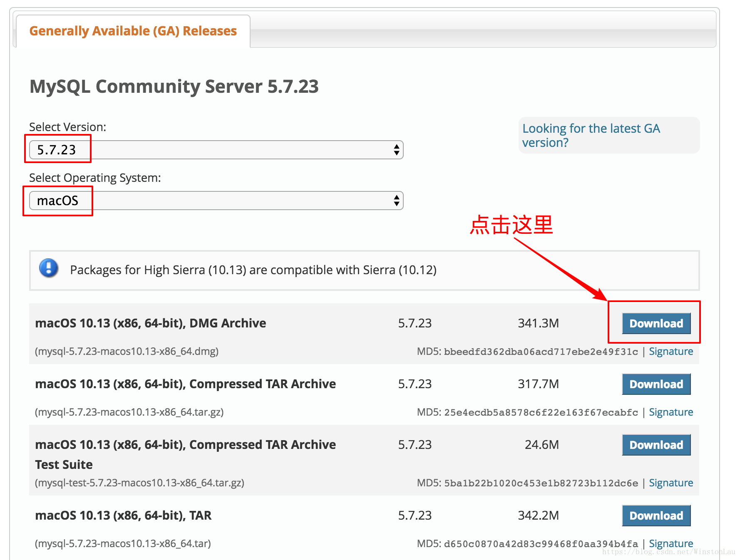Select filename '(mysql-test-5.7.23-macos10.13-x86_64.tar.gz)'

139,483
